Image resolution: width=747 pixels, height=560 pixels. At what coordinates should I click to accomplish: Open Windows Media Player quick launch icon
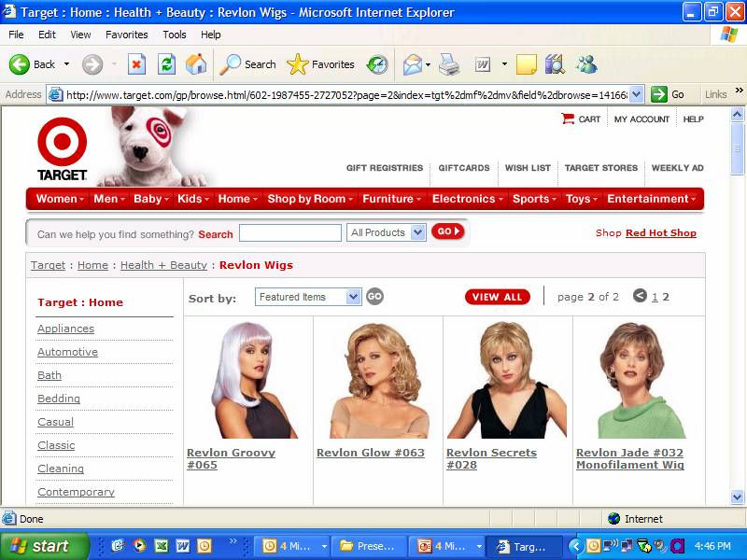(x=139, y=545)
